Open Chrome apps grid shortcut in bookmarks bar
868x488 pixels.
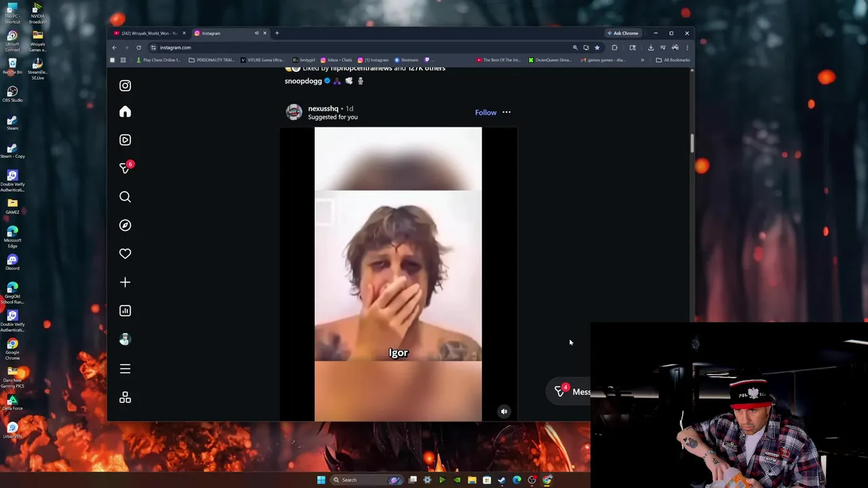(123, 60)
